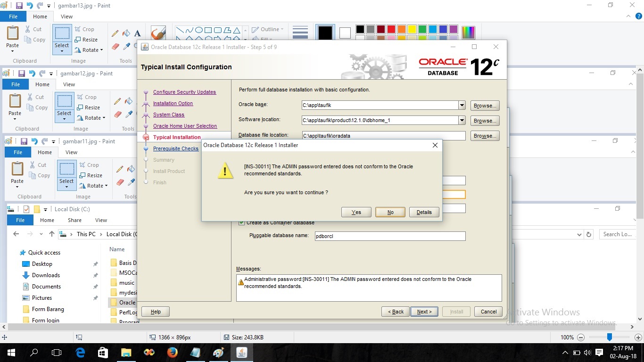
Task: Refresh the File Explorer address bar
Action: point(588,234)
